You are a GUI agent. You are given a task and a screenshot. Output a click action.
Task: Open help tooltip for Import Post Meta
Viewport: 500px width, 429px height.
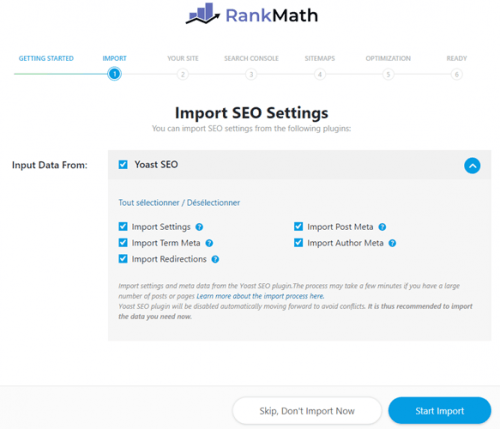coord(382,227)
